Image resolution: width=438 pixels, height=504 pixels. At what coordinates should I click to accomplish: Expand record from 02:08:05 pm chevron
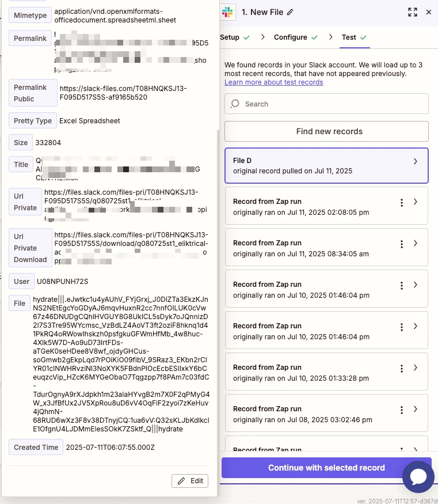pos(416,202)
